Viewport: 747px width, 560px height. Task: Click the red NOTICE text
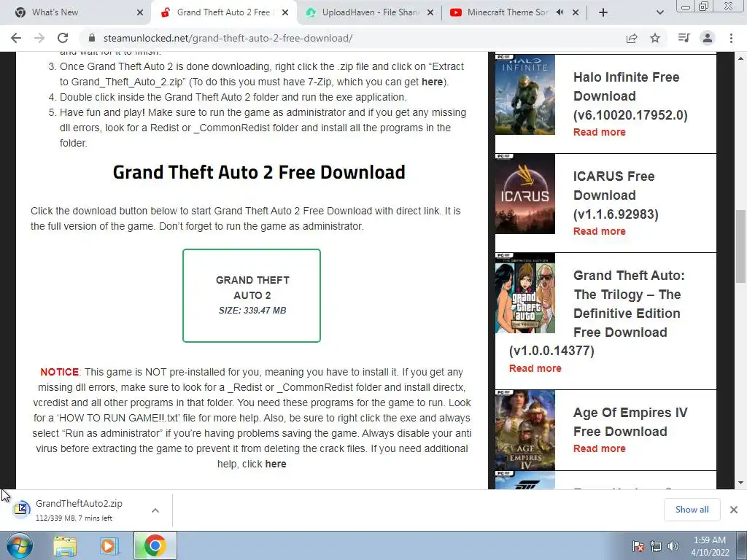60,372
